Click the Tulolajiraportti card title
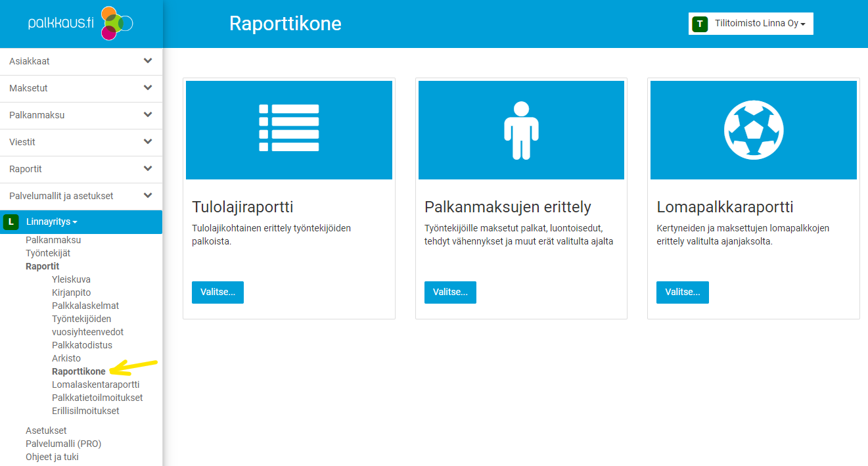This screenshot has width=868, height=466. [x=242, y=207]
